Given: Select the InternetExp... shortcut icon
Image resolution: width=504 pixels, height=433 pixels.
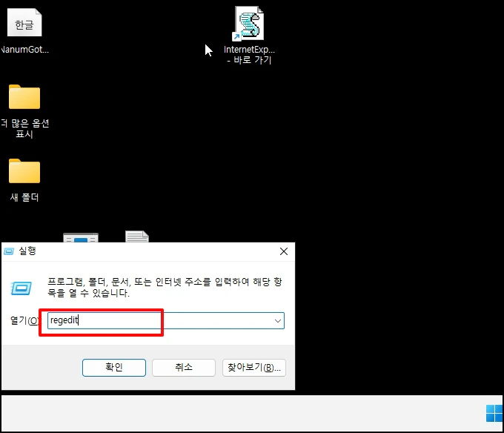Looking at the screenshot, I should [x=249, y=24].
